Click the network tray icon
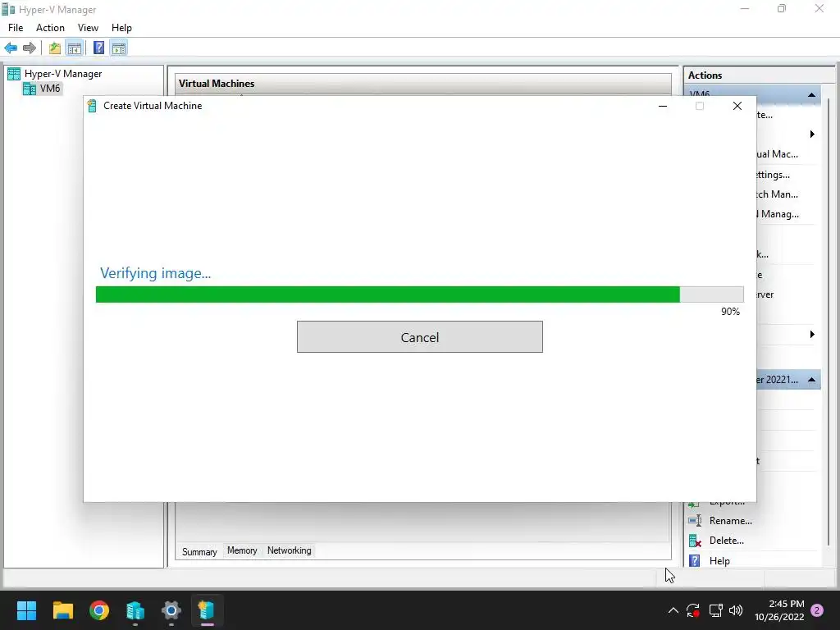 (715, 610)
